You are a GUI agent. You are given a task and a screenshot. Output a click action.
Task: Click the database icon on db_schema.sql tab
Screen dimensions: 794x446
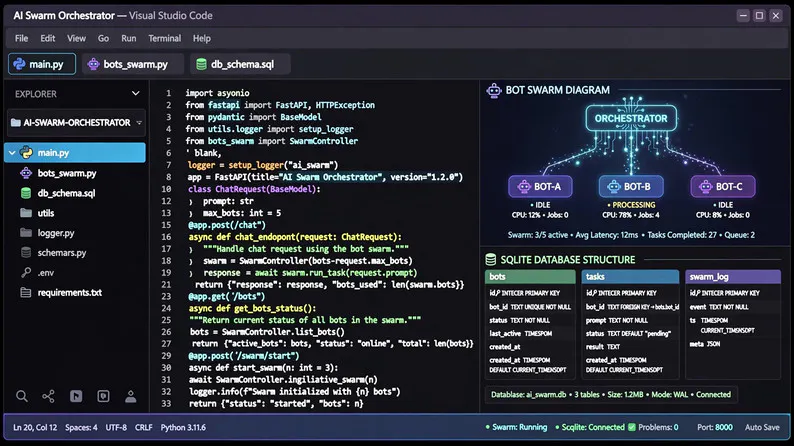[201, 64]
